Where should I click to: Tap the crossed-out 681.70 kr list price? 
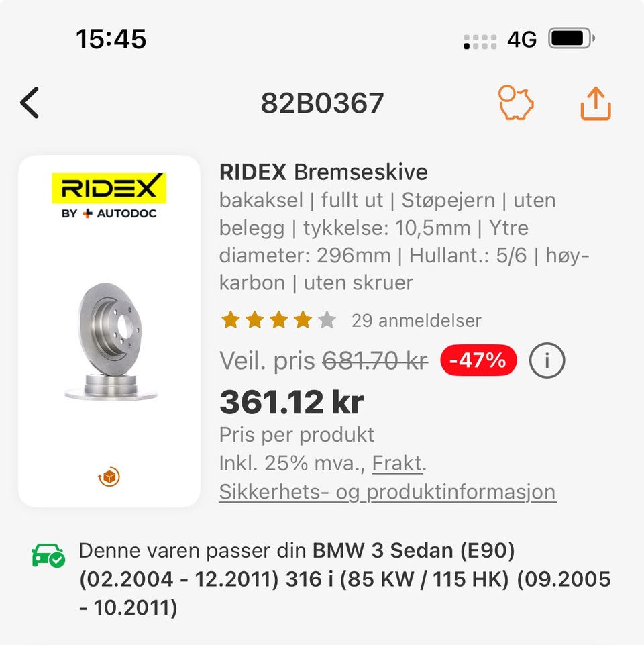point(375,362)
